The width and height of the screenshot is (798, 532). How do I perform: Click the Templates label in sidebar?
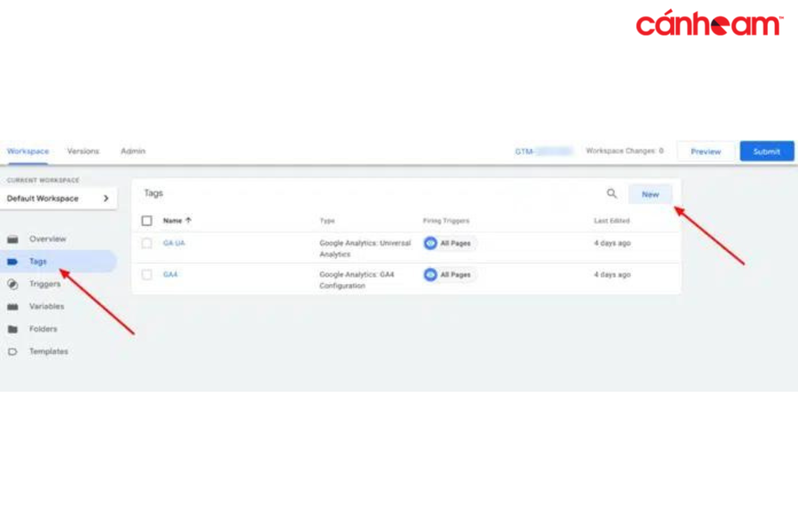click(x=49, y=352)
